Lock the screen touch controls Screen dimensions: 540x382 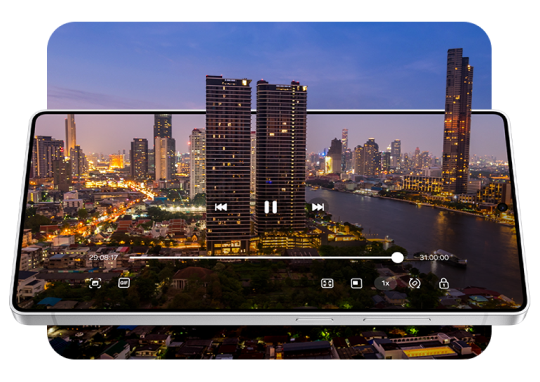(444, 283)
